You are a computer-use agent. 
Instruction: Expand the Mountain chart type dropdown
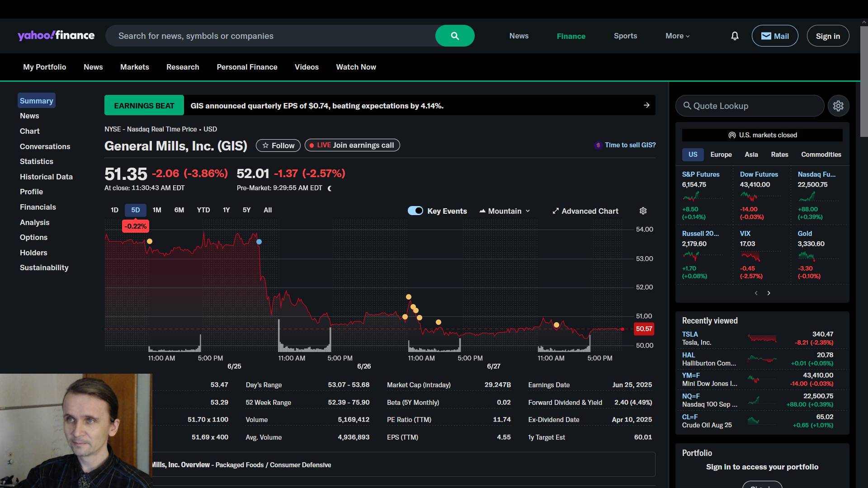pyautogui.click(x=505, y=211)
